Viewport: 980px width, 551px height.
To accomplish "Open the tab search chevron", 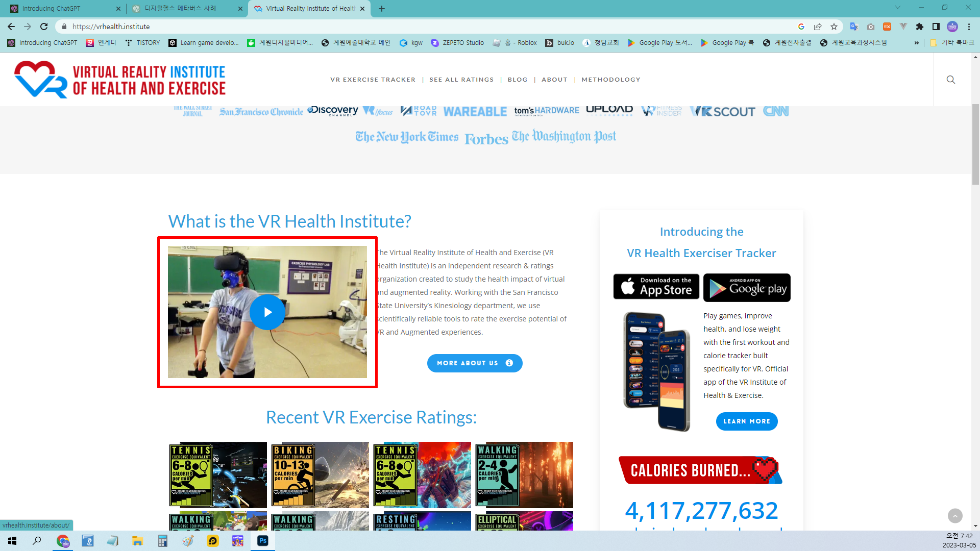I will click(898, 8).
